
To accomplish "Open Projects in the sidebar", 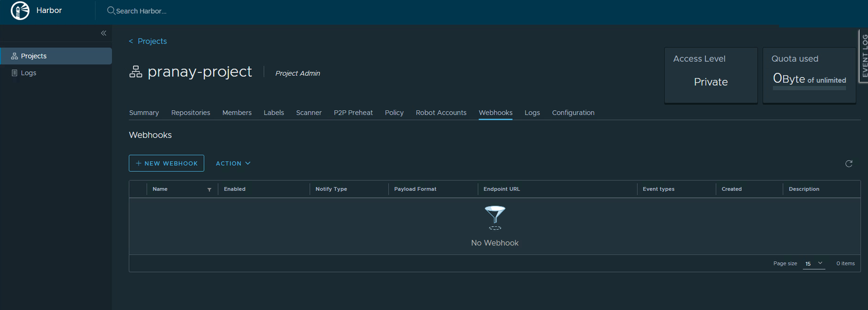I will click(56, 56).
